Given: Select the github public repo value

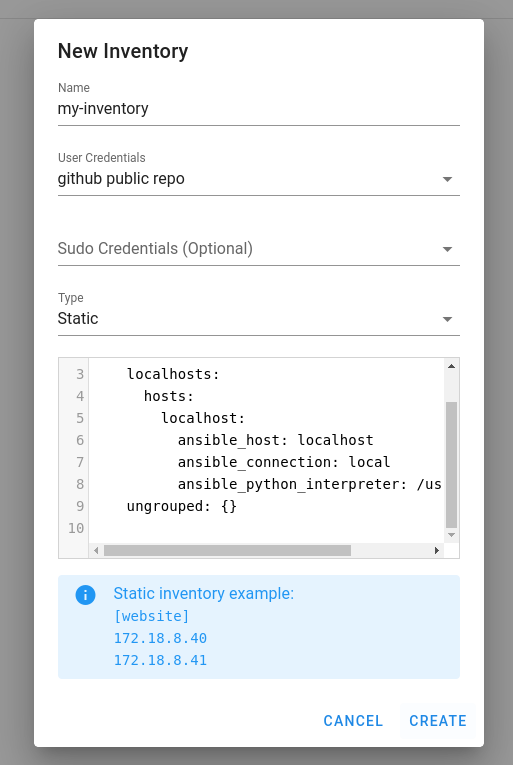Looking at the screenshot, I should tap(121, 179).
